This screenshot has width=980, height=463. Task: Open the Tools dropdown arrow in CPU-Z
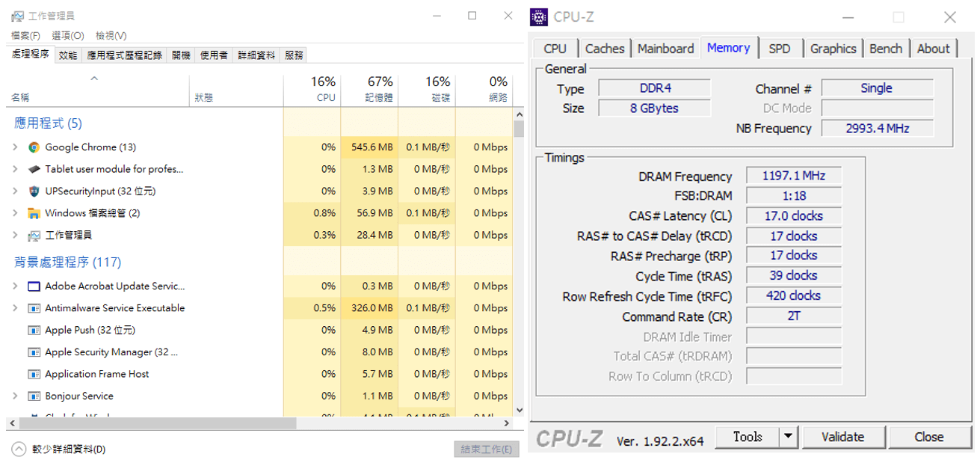(x=789, y=437)
